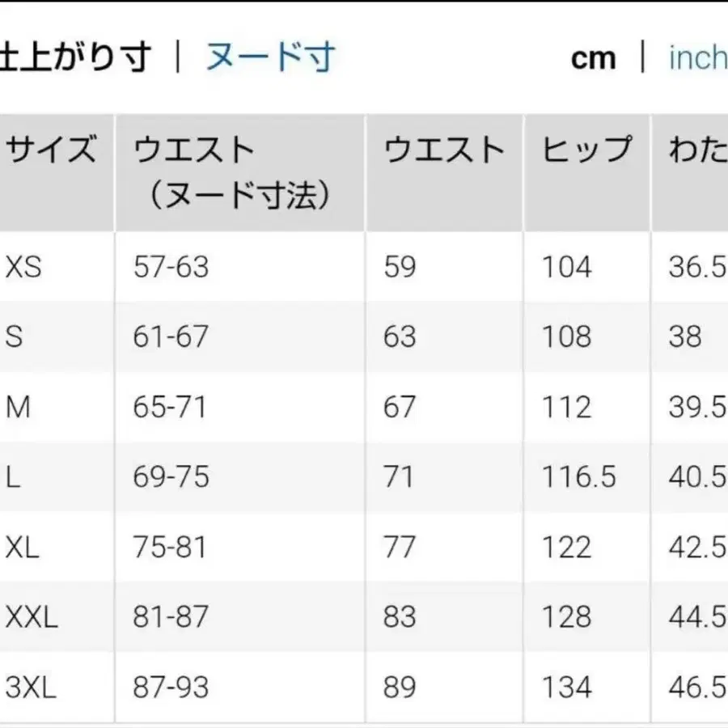Screen dimensions: 728x728
Task: Select the cm unit option
Action: [593, 57]
